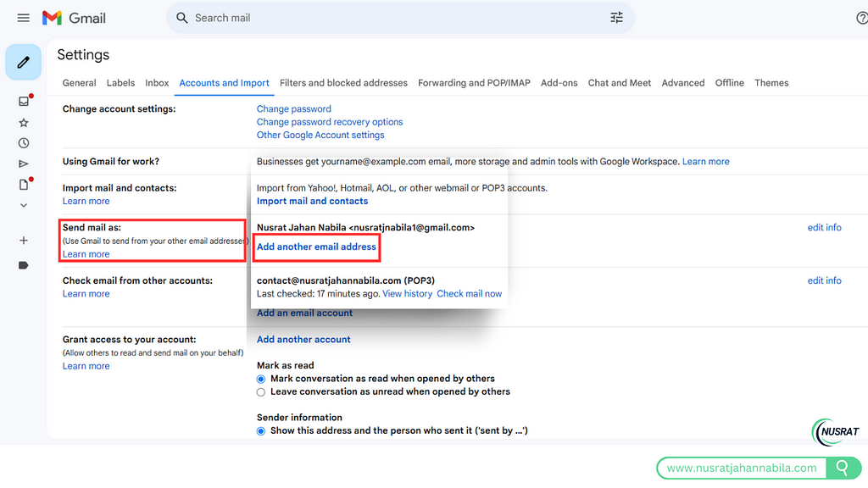Select Mark conversation as read when opened
The width and height of the screenshot is (868, 488).
coord(261,379)
